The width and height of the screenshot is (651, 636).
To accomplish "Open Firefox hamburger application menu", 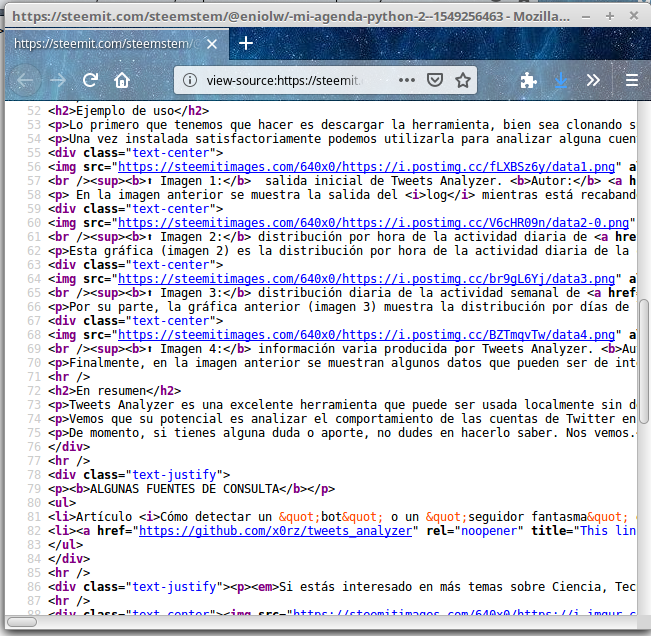I will click(632, 80).
